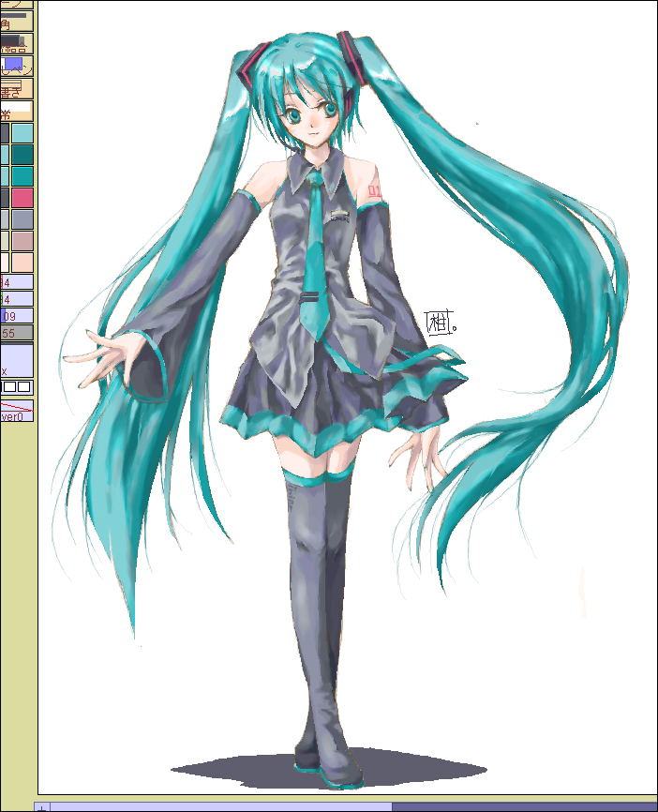Pick the pink color swatch
The image size is (658, 812).
coord(22,198)
